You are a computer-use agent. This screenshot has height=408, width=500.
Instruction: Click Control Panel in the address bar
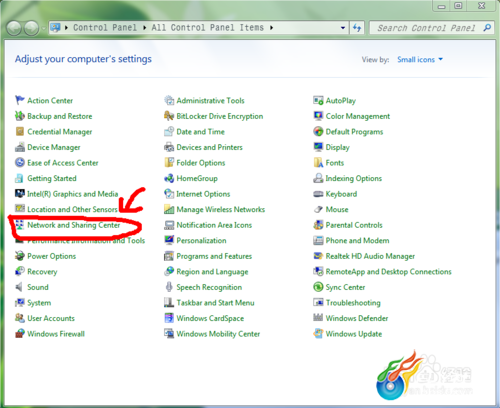coord(105,27)
